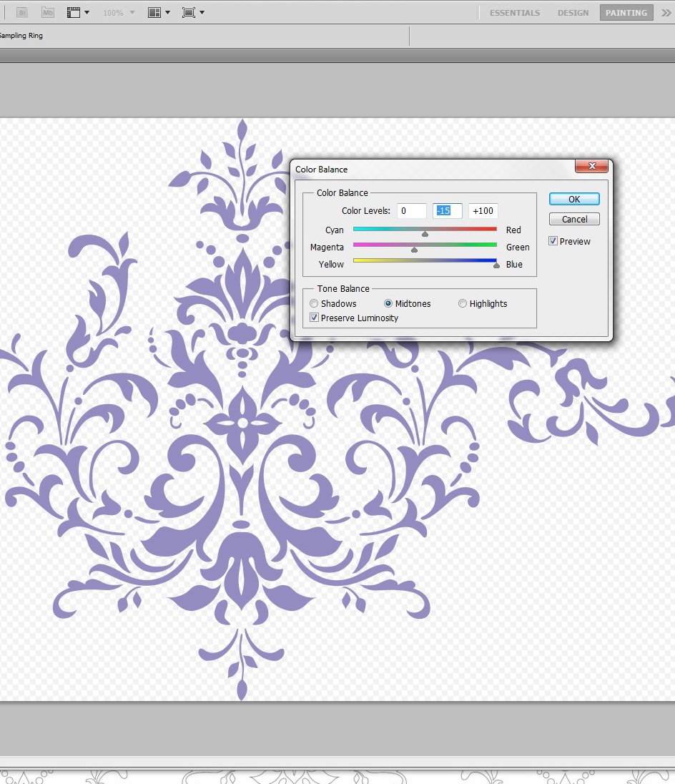Switch to the Essentials workspace
Screen dimensions: 675x784
point(514,12)
